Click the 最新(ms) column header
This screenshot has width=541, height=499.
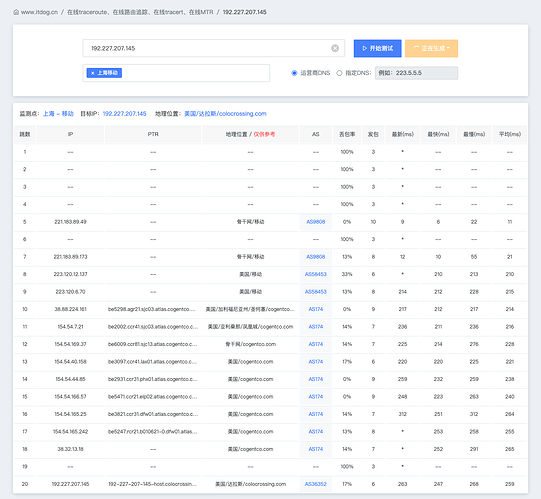click(403, 134)
